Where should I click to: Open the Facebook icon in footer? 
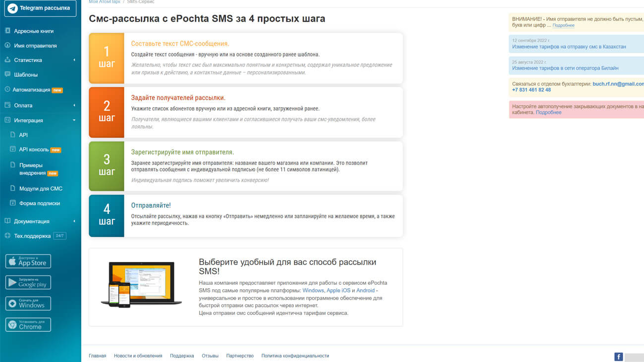[618, 357]
